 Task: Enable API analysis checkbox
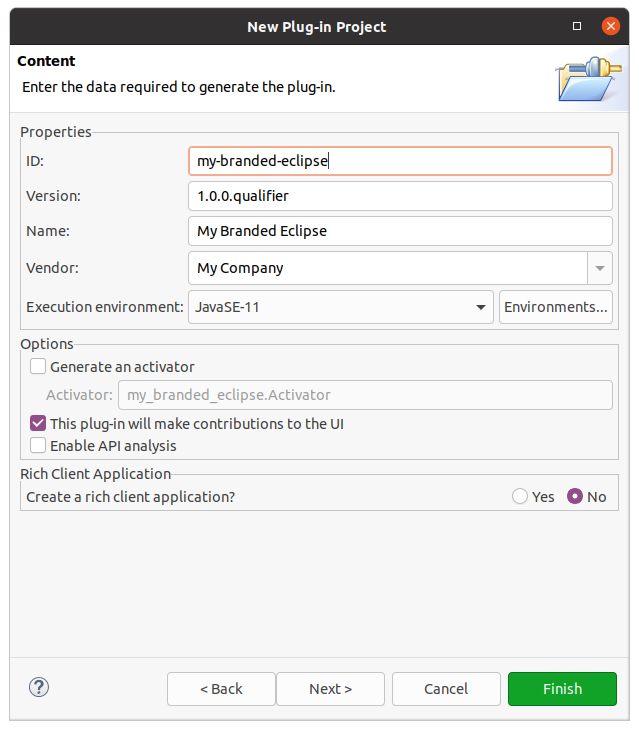tap(38, 446)
